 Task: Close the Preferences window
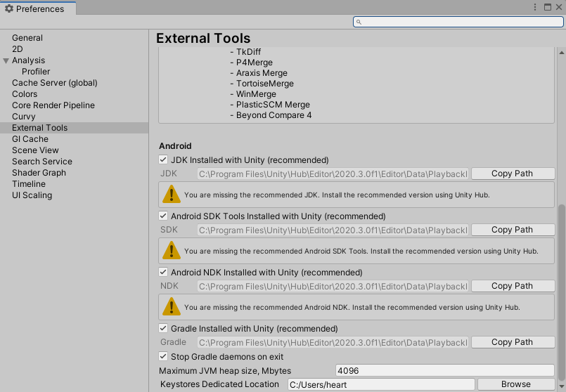pos(559,7)
